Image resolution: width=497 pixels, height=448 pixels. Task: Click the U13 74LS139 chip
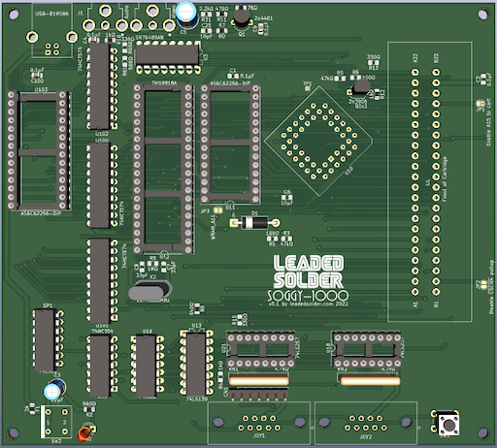coord(197,363)
